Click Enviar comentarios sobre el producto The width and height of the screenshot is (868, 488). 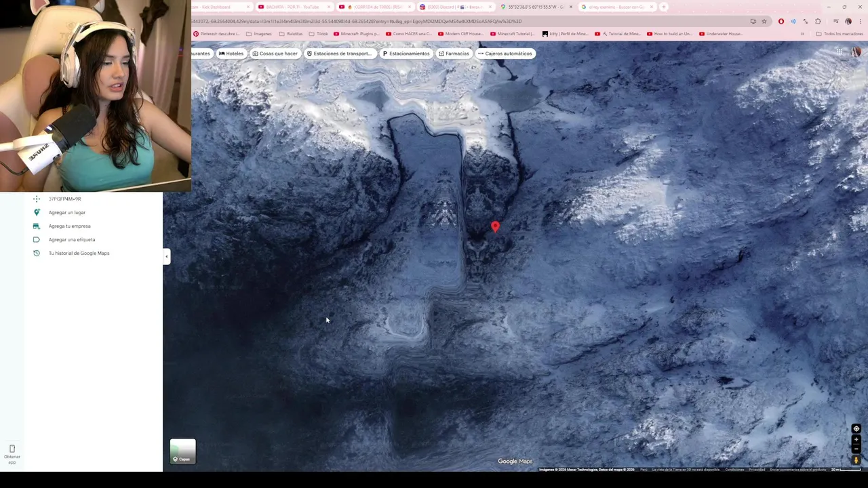[798, 470]
